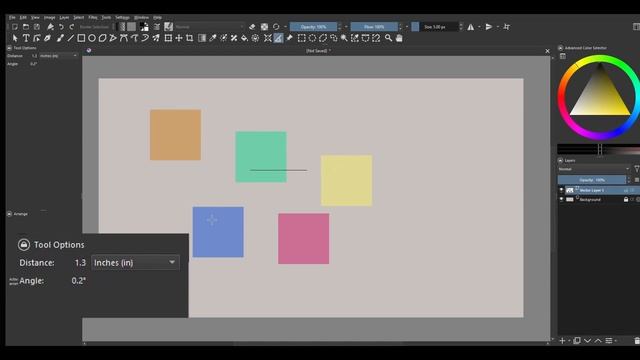
Task: Select the Polygon tool
Action: [x=102, y=38]
